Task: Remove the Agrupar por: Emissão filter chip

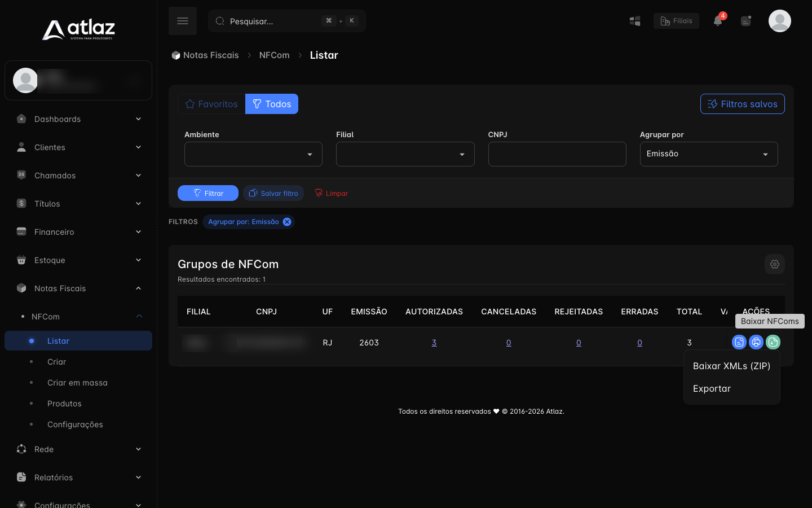Action: click(x=287, y=222)
